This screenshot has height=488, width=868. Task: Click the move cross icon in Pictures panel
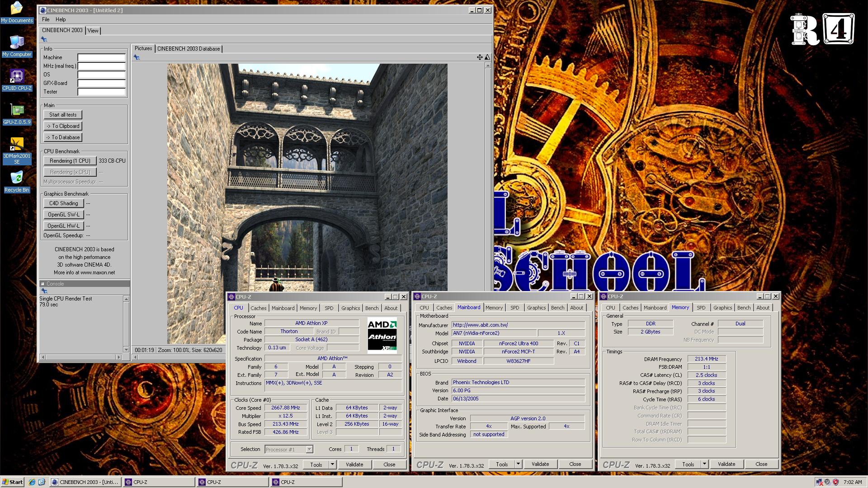click(480, 57)
